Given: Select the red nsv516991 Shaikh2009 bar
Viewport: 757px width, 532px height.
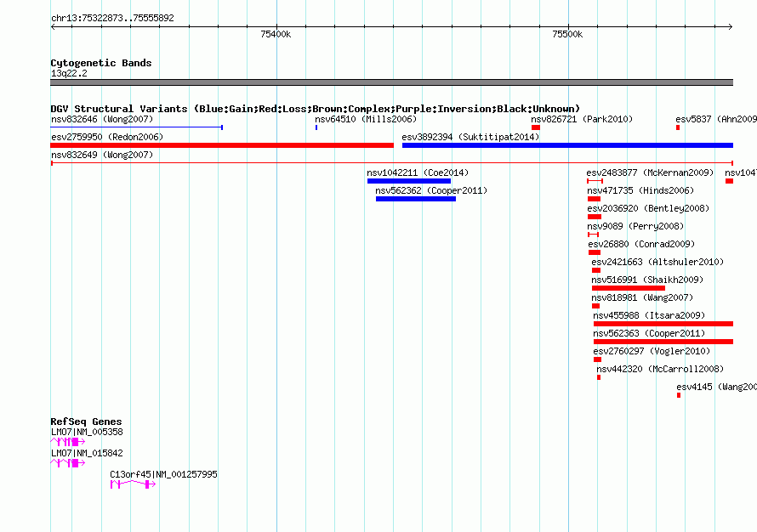Looking at the screenshot, I should tap(629, 288).
